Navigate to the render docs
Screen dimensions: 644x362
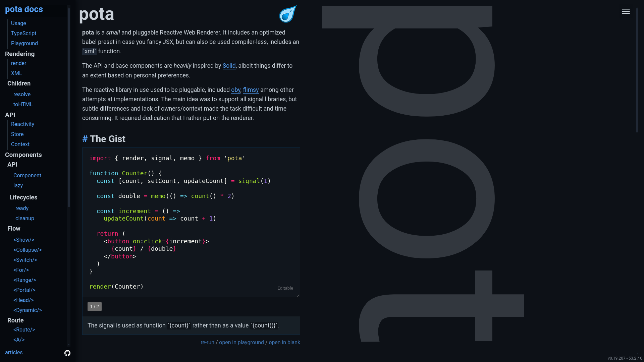point(18,63)
